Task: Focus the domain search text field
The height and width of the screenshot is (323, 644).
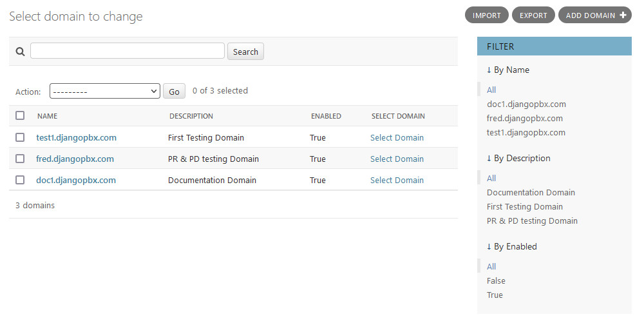Action: click(128, 51)
